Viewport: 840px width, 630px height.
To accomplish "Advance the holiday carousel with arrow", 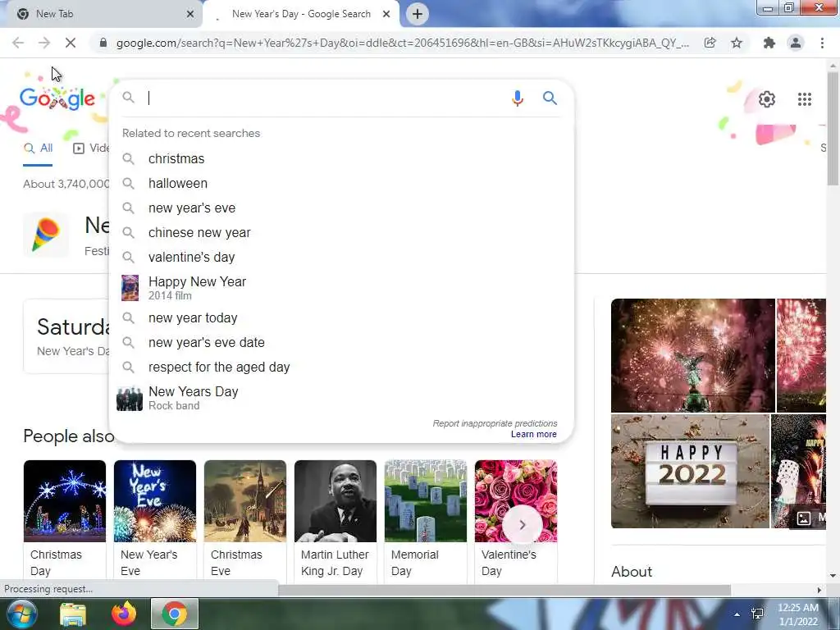I will pos(522,525).
